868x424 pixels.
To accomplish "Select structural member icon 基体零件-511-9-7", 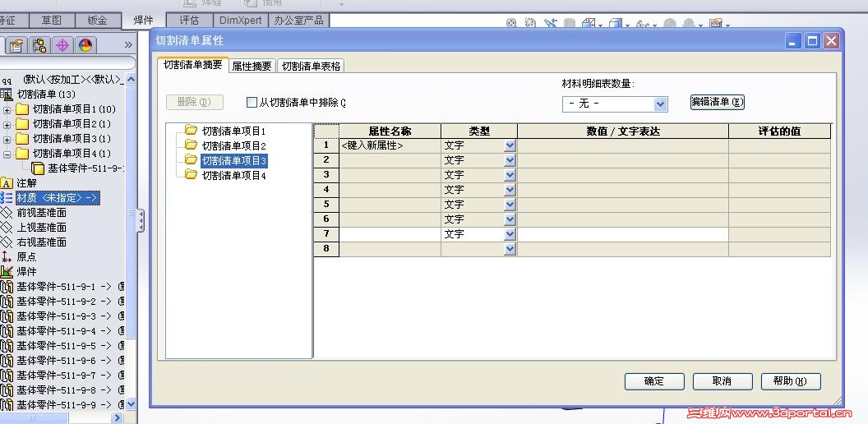I will point(7,376).
